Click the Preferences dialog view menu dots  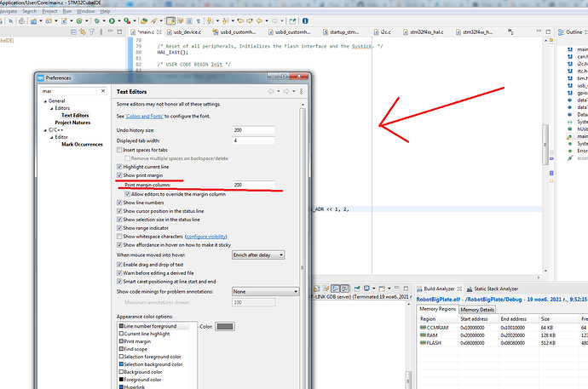tap(301, 91)
